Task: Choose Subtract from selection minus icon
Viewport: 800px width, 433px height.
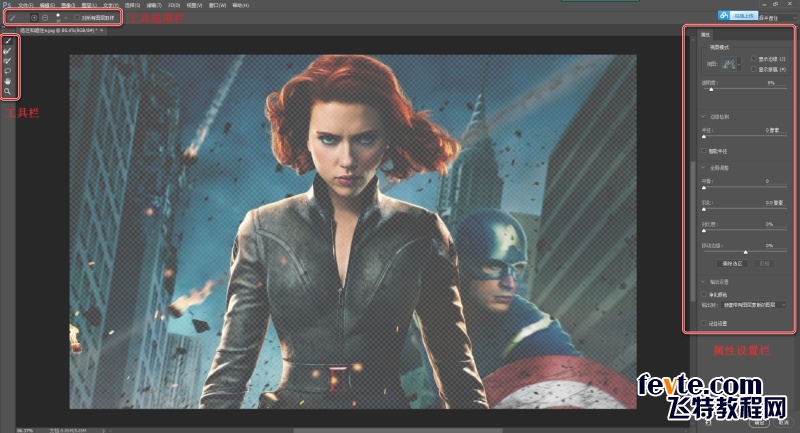Action: (x=45, y=17)
